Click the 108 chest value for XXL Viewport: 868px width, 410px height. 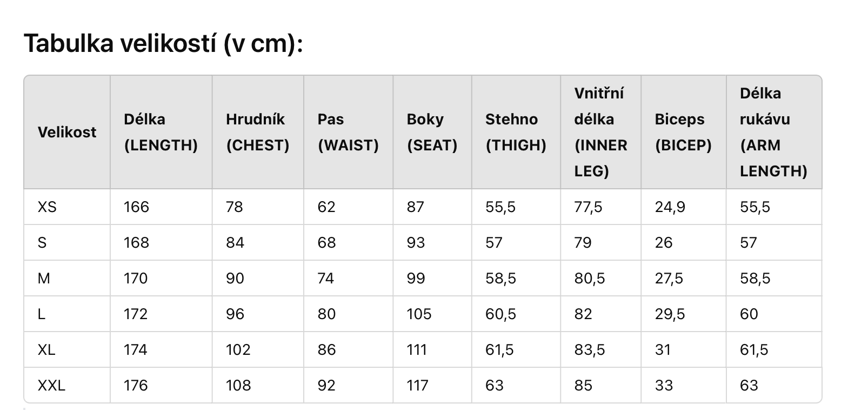[x=238, y=385]
